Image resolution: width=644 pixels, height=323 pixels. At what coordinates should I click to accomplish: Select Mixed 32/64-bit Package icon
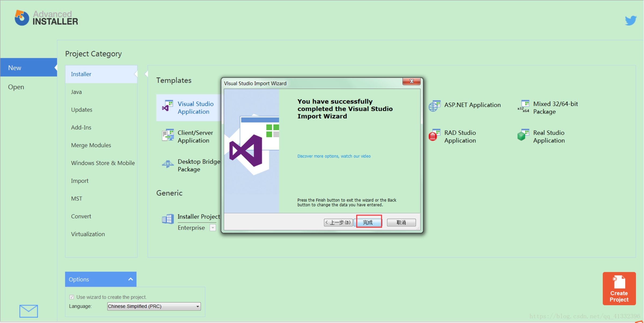click(523, 107)
